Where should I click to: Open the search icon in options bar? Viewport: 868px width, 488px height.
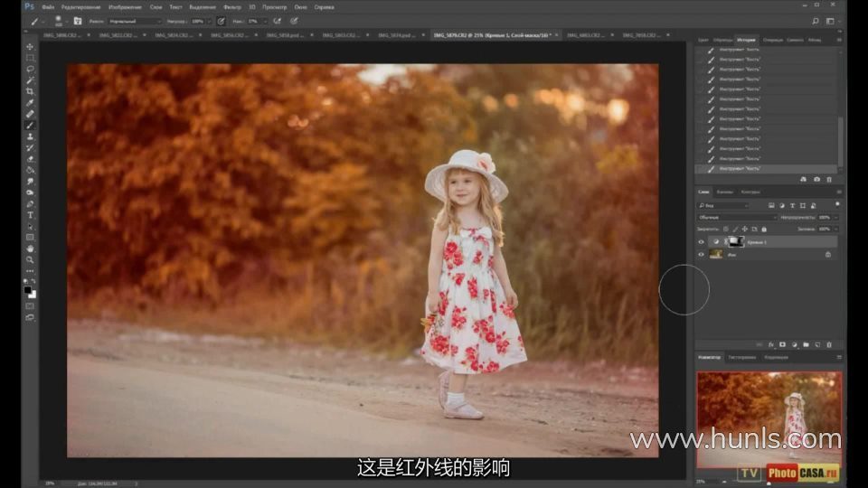click(x=815, y=21)
